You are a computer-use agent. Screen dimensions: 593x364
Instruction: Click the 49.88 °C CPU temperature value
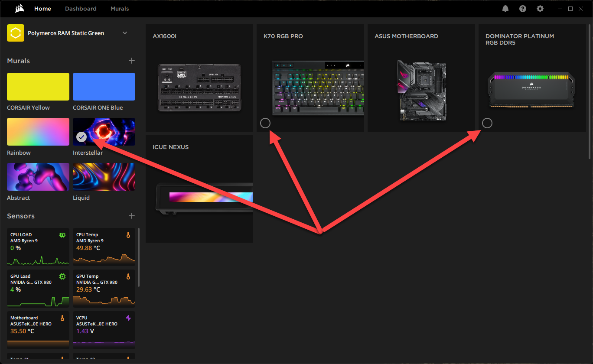click(x=88, y=248)
